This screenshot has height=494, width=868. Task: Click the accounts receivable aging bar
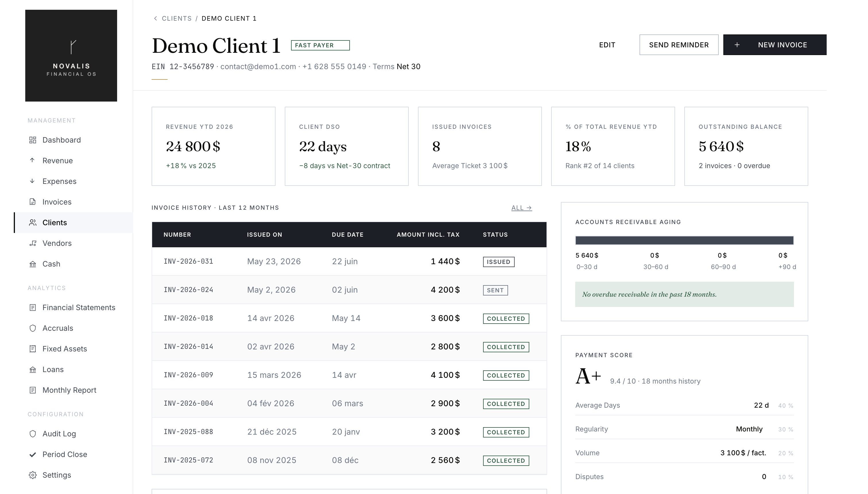[x=684, y=240]
